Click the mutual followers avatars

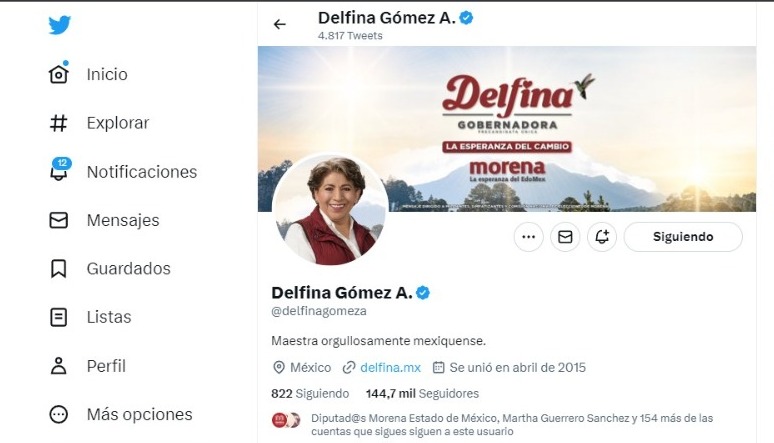pyautogui.click(x=287, y=420)
